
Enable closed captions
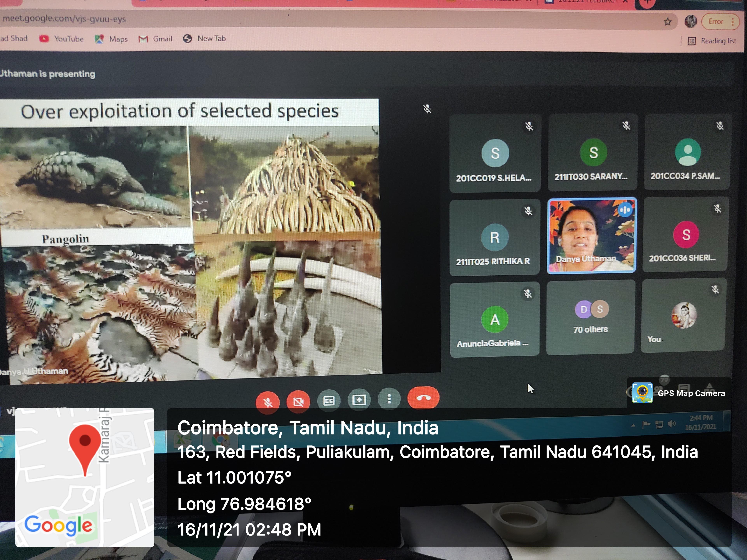coord(329,401)
